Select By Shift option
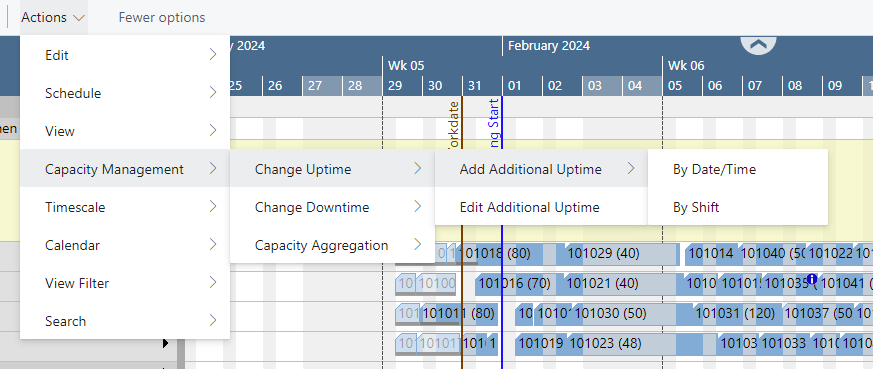Screen dimensions: 873x369 pyautogui.click(x=738, y=207)
